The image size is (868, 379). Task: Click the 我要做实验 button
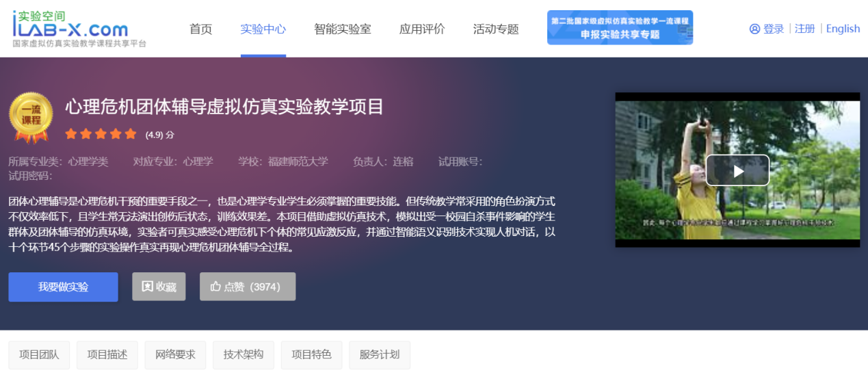63,287
